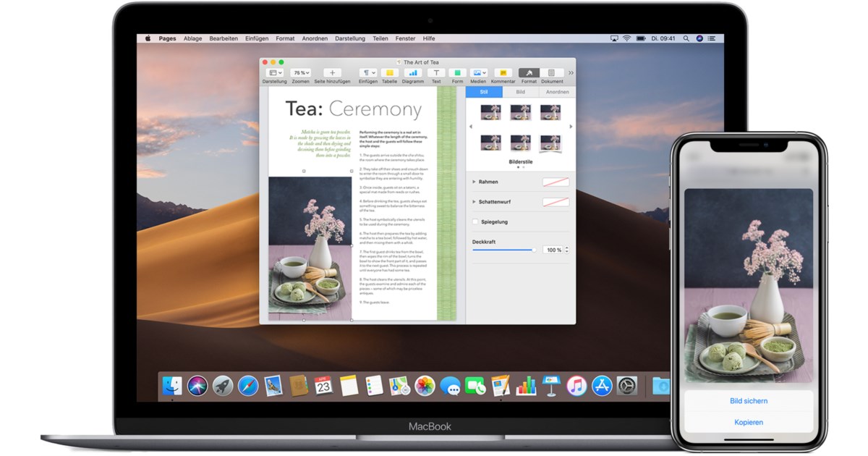This screenshot has height=456, width=868.
Task: Tap Kopieren on the iPhone
Action: (x=749, y=422)
